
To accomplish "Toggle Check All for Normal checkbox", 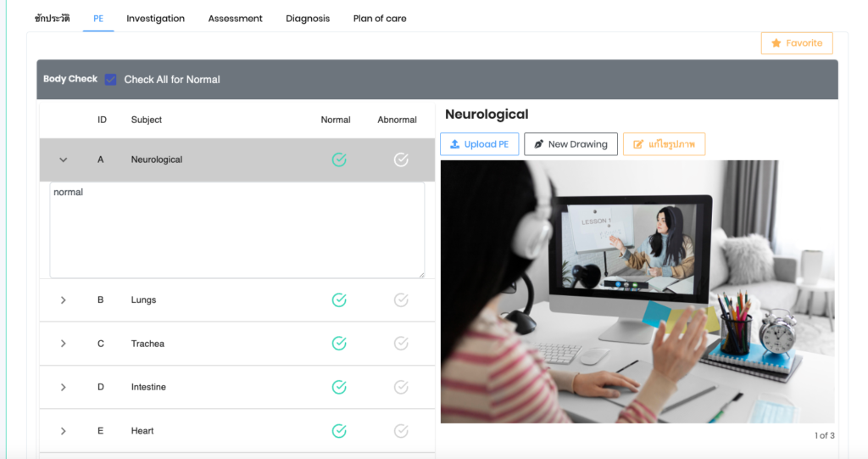I will coord(111,79).
